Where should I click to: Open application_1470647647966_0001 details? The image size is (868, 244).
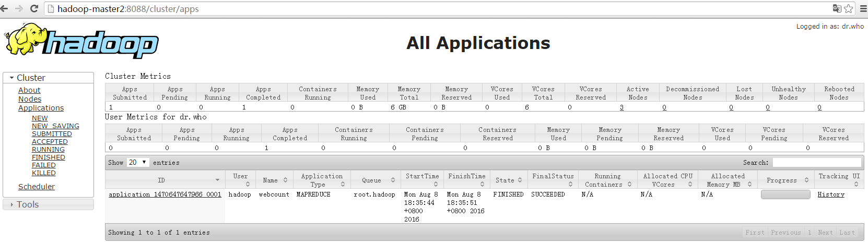pos(165,194)
